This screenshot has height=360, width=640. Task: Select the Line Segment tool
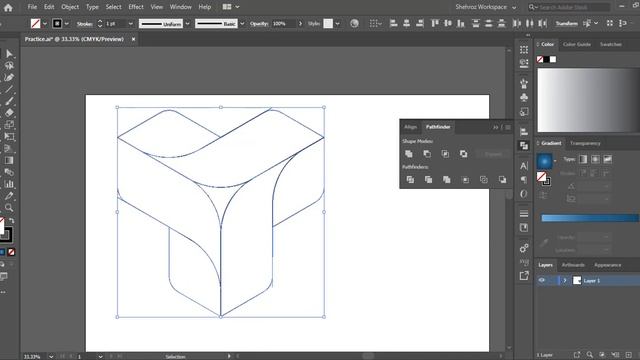(x=9, y=89)
